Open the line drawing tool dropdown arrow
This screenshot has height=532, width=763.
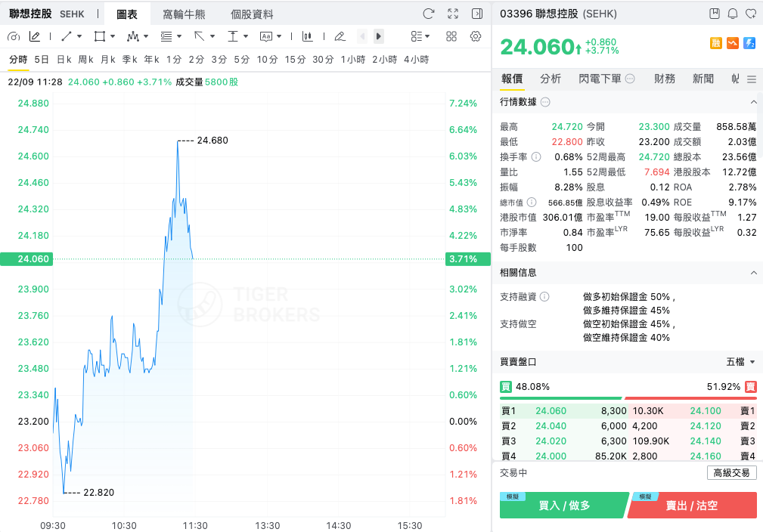point(79,36)
